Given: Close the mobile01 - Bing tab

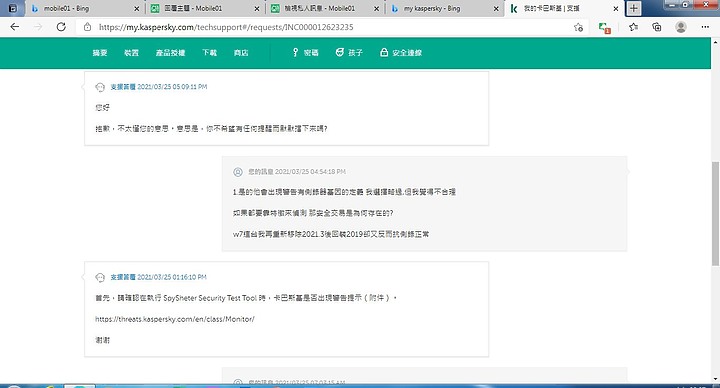Looking at the screenshot, I should 136,9.
